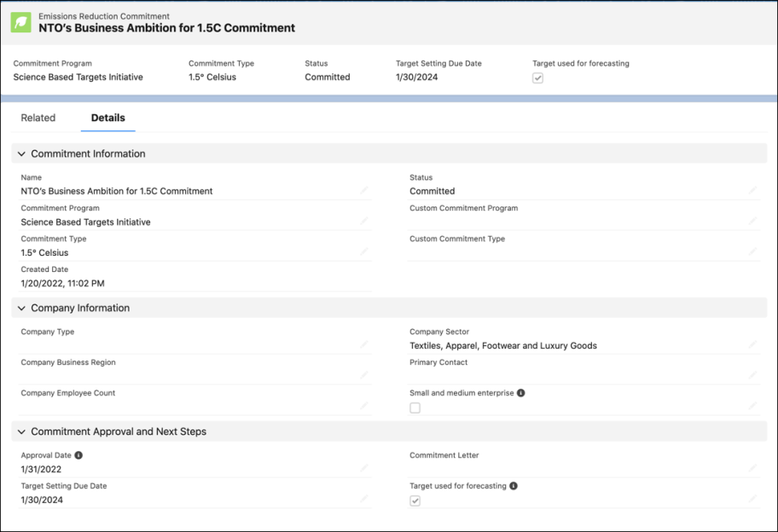Click the Commitment Letter field label

[x=444, y=455]
